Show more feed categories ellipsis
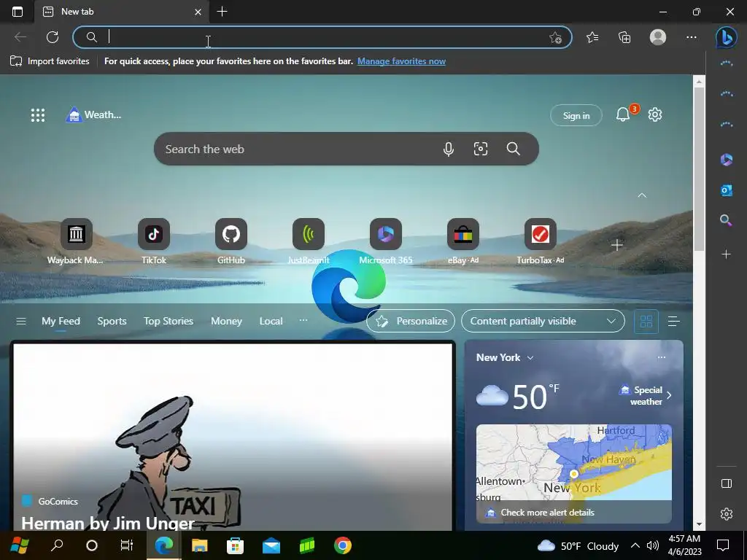747x560 pixels. [x=303, y=320]
